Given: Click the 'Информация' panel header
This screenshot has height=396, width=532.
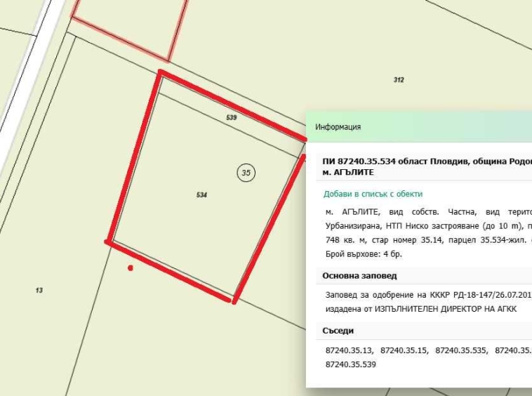Looking at the screenshot, I should (x=338, y=127).
